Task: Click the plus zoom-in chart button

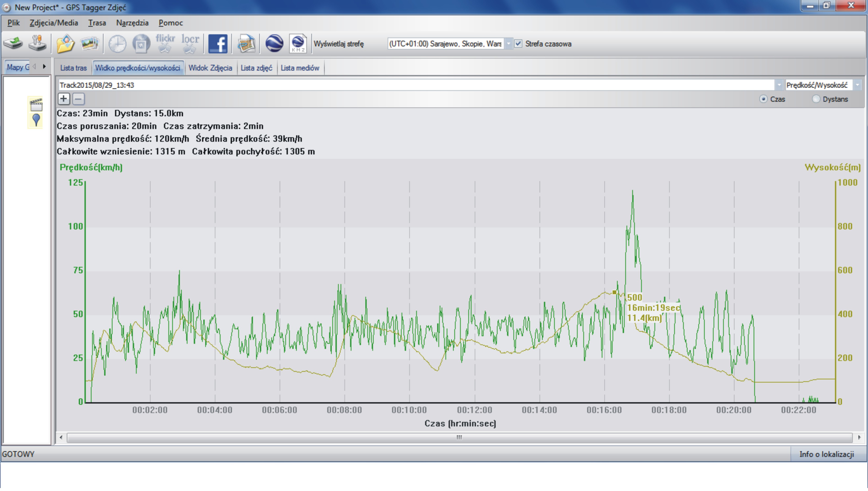Action: [x=64, y=99]
